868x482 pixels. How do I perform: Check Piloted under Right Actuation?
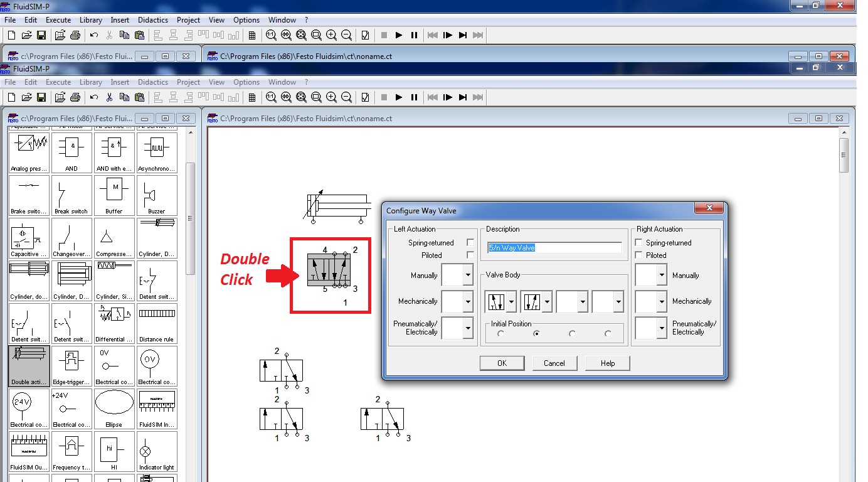tap(639, 255)
